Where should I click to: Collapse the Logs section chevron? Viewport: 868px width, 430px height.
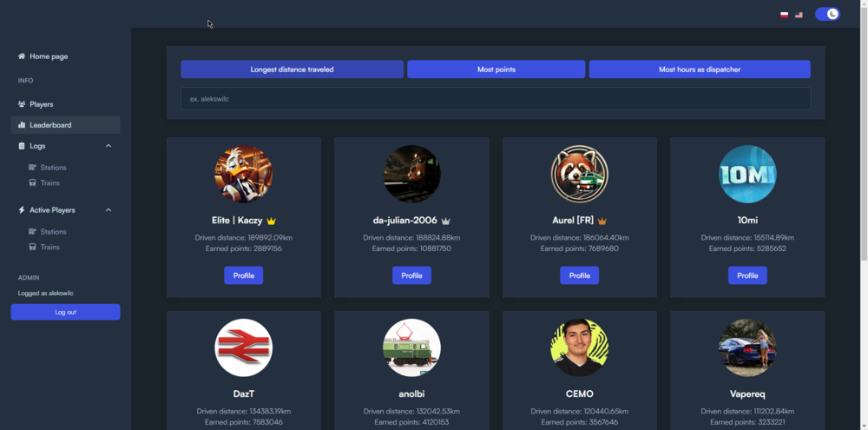click(108, 146)
